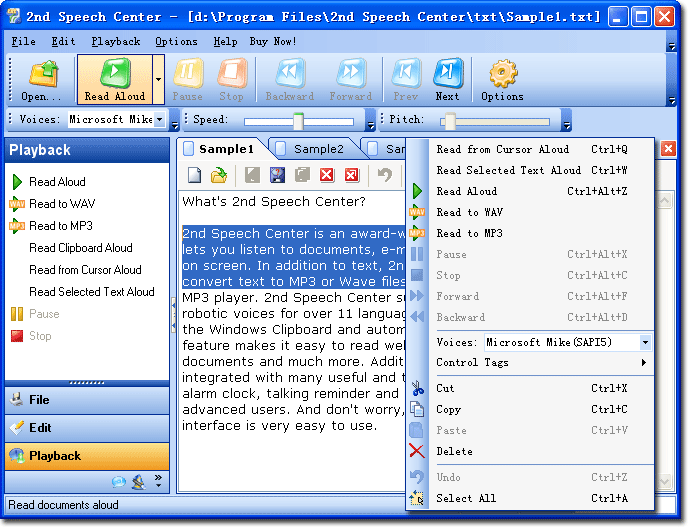Click the first grey icon in the editor toolbar
The image size is (690, 530).
(x=252, y=175)
